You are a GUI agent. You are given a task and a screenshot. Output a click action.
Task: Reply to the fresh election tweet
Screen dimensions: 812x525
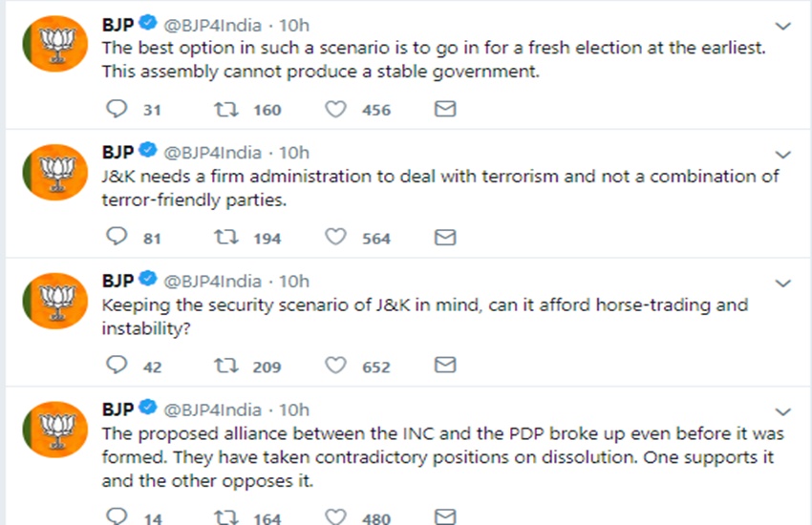(117, 110)
